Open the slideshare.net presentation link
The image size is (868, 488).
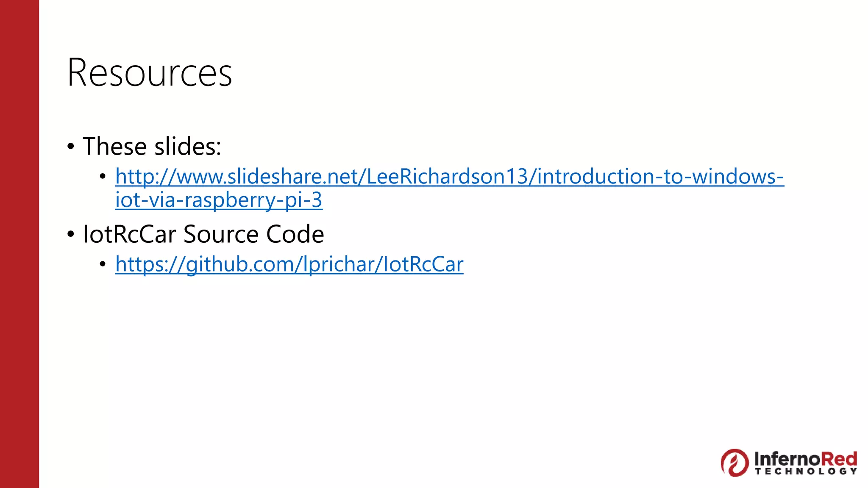click(x=449, y=177)
